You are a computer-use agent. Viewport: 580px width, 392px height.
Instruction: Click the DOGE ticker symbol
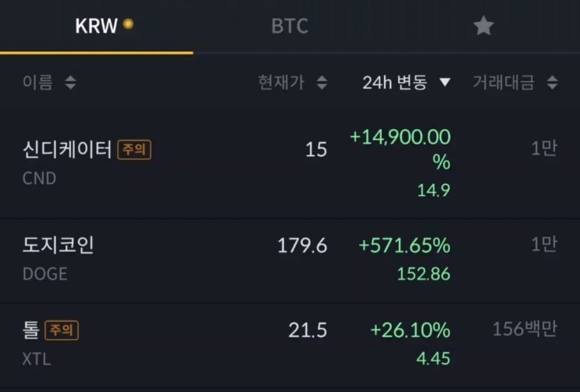pos(45,274)
